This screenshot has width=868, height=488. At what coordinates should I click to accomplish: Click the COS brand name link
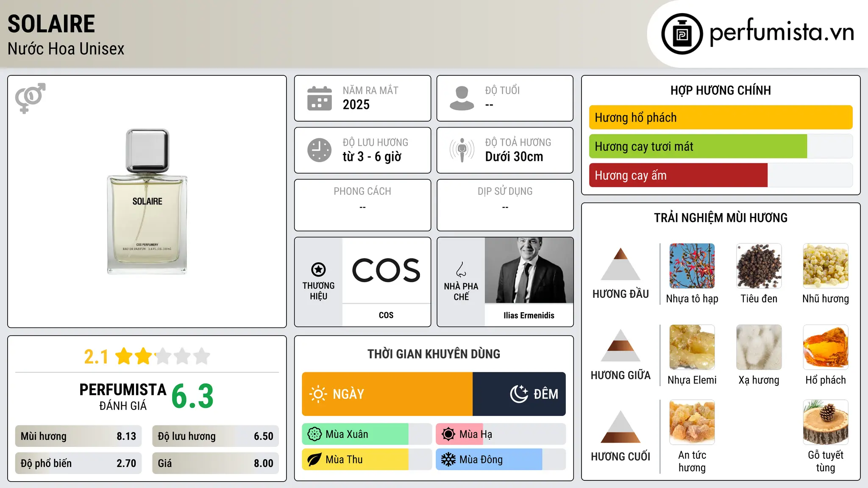[x=386, y=315]
